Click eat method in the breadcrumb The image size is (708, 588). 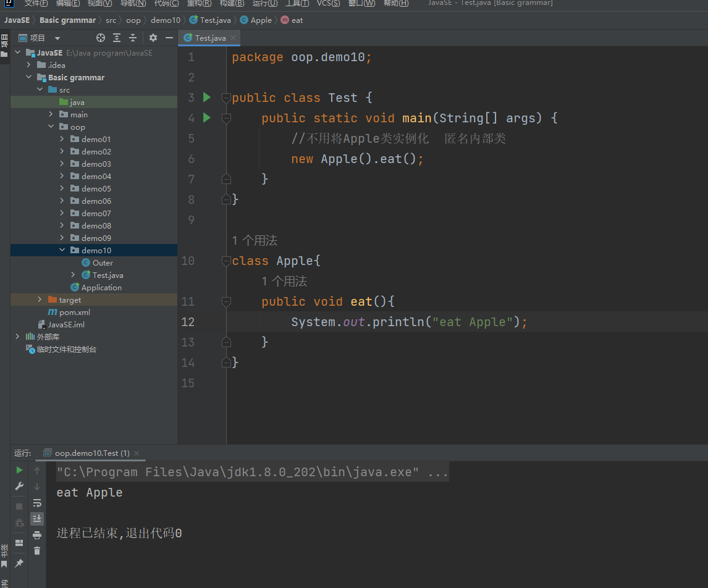[292, 20]
